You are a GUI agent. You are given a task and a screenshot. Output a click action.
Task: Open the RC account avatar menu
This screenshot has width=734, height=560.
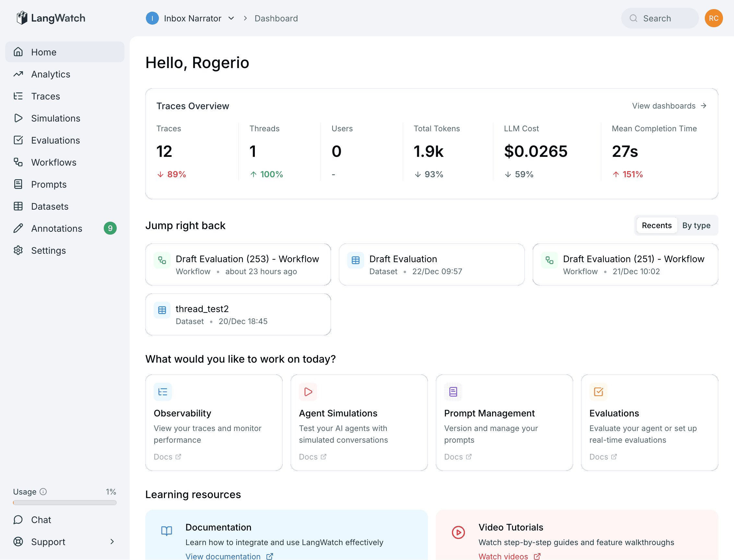(713, 18)
